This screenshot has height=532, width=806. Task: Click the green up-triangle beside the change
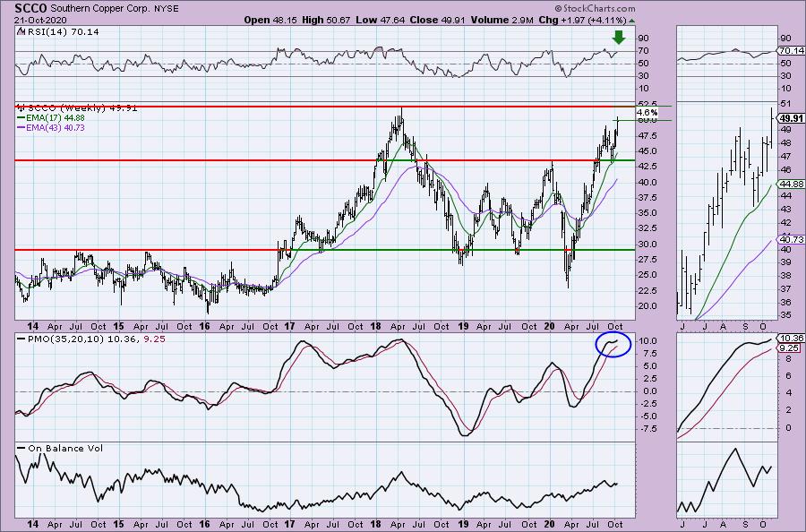pyautogui.click(x=631, y=21)
